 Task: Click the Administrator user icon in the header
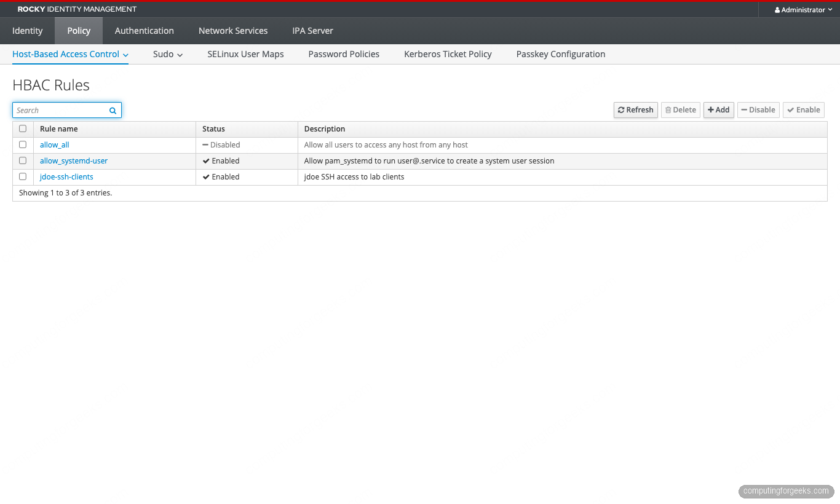[x=777, y=9]
